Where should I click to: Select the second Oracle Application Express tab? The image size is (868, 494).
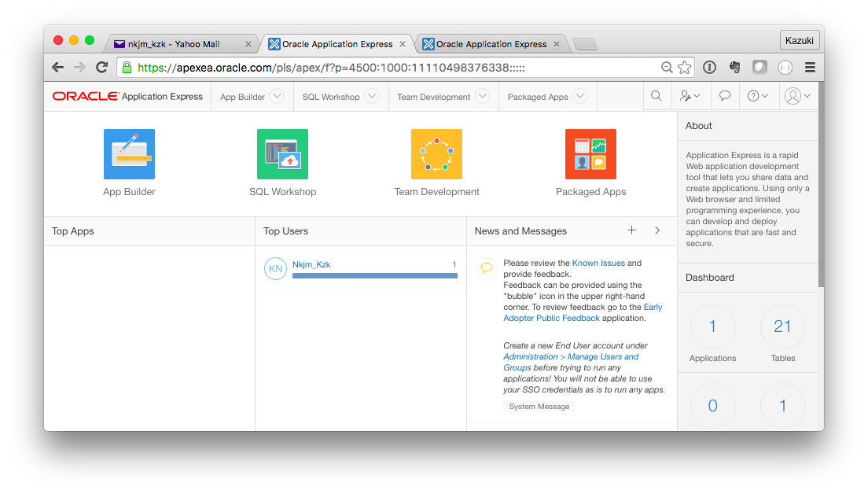click(x=491, y=44)
